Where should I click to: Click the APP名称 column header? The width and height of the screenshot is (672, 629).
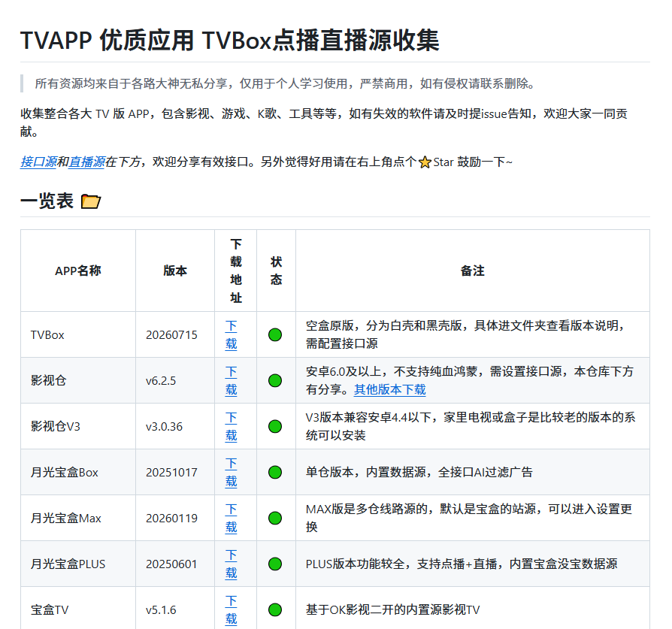point(78,271)
